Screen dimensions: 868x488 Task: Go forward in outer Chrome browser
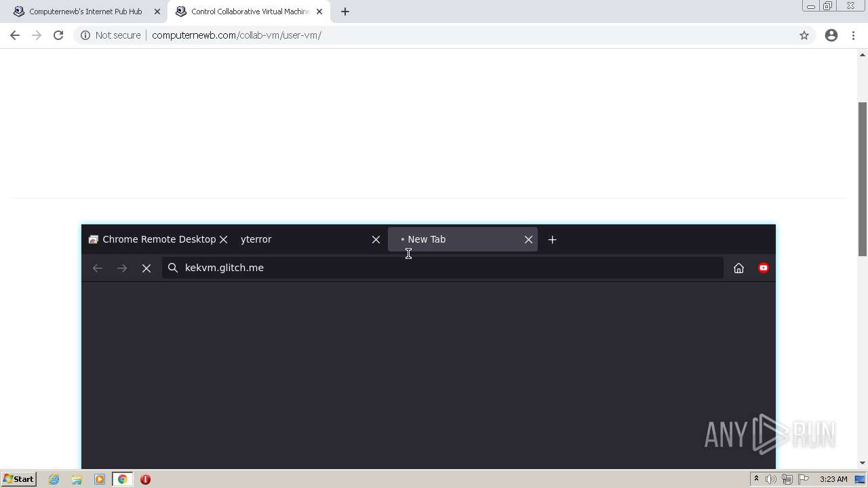click(x=37, y=35)
